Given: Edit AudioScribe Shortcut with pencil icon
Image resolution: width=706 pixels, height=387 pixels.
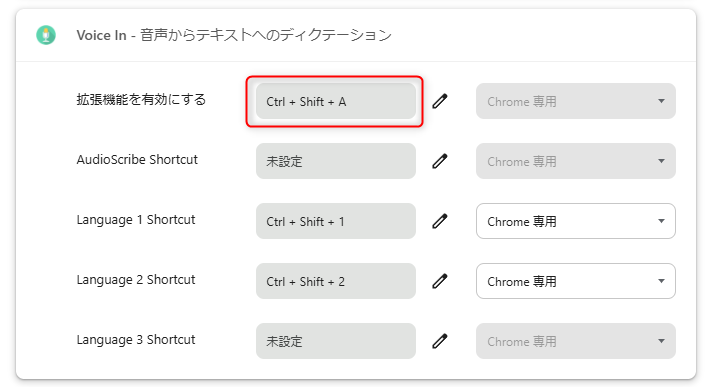Looking at the screenshot, I should (x=440, y=161).
